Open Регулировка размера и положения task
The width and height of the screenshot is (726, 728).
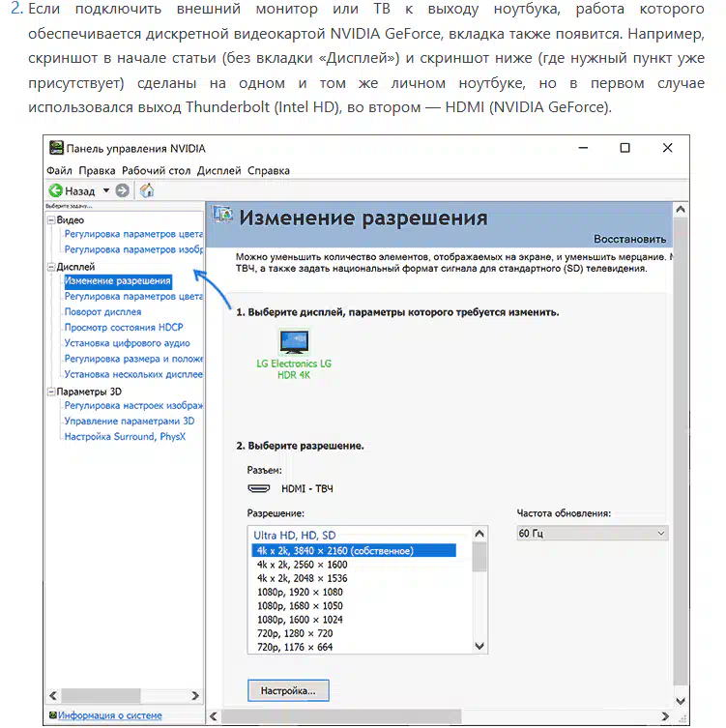(x=133, y=359)
